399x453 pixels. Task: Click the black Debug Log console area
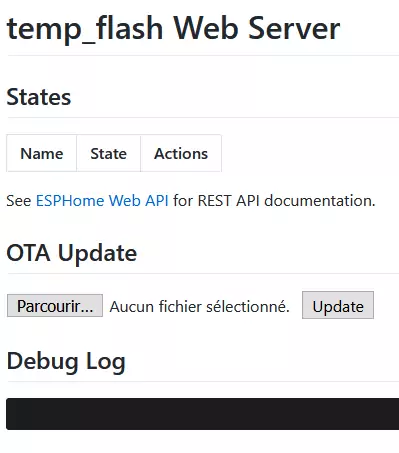[203, 414]
